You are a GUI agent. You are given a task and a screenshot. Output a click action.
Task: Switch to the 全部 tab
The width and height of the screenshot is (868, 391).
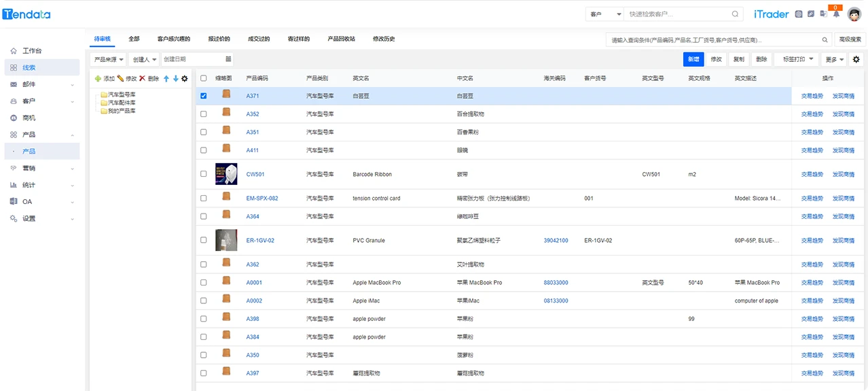[134, 39]
